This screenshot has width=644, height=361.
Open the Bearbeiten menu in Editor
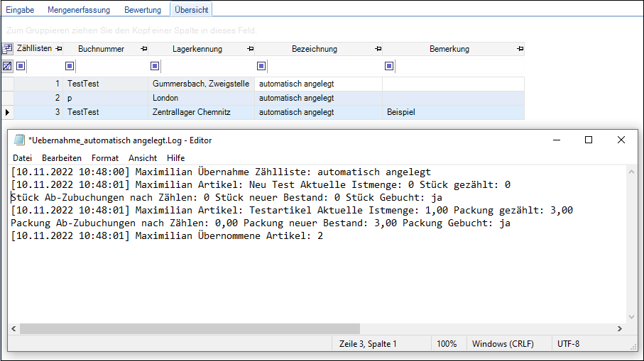[x=61, y=157]
